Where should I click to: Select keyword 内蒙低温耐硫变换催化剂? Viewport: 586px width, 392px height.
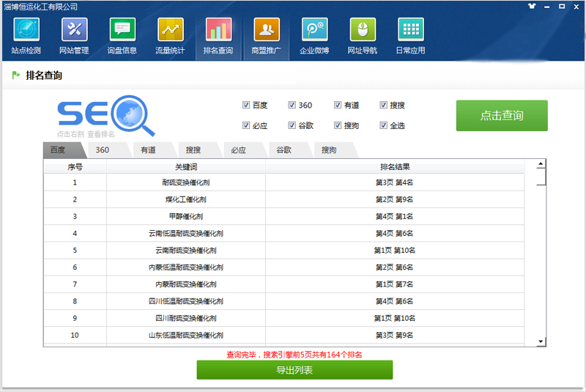click(186, 267)
